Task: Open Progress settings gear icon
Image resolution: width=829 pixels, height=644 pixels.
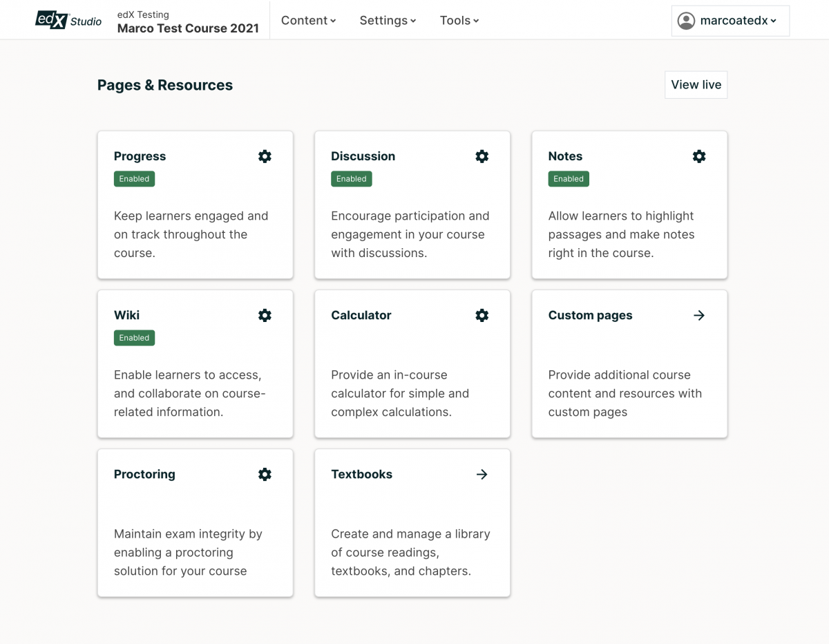Action: [265, 156]
